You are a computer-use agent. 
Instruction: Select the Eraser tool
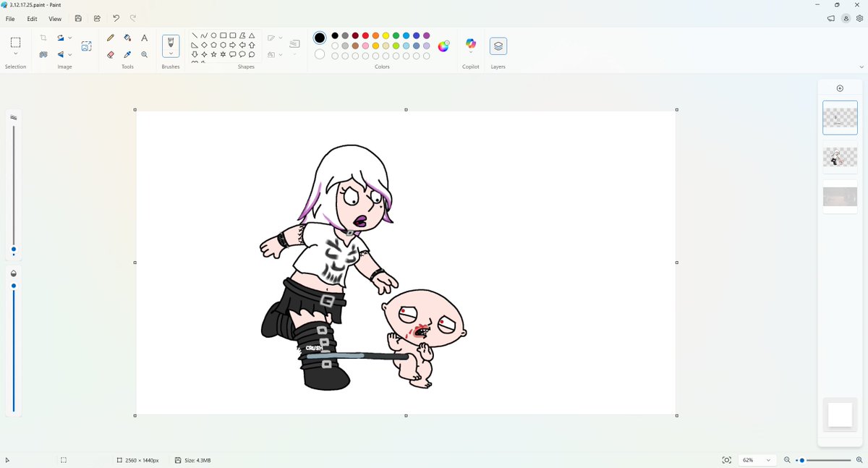click(x=111, y=54)
